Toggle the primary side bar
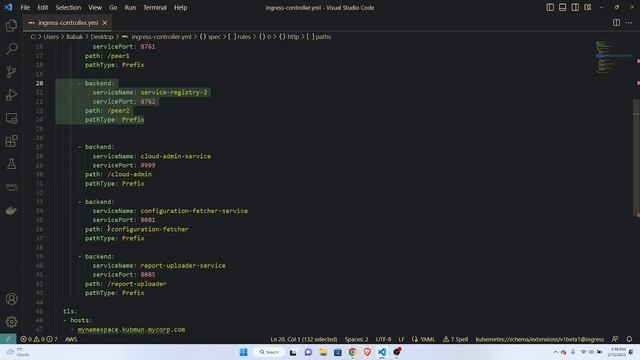 pyautogui.click(x=550, y=7)
